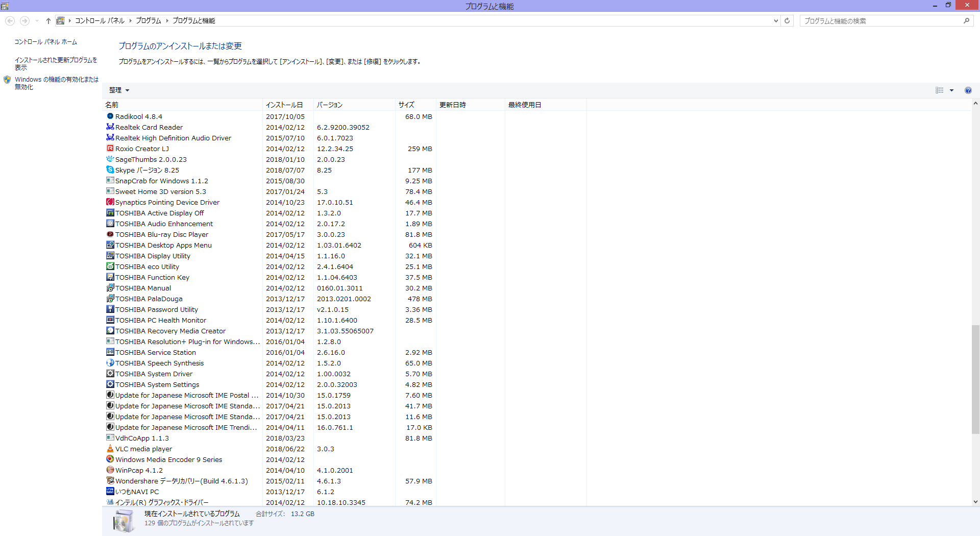Click the Radikool 4.8.4 program icon
The width and height of the screenshot is (980, 536).
point(110,116)
